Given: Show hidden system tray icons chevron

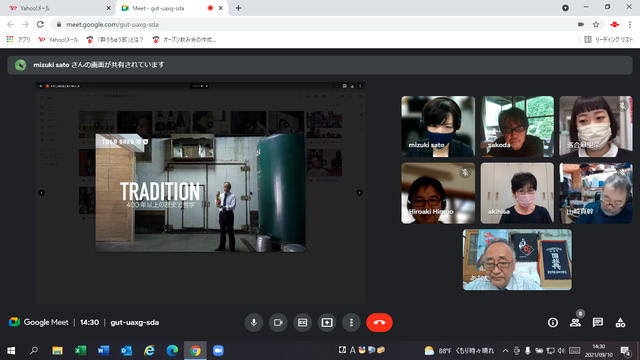Looking at the screenshot, I should [505, 351].
